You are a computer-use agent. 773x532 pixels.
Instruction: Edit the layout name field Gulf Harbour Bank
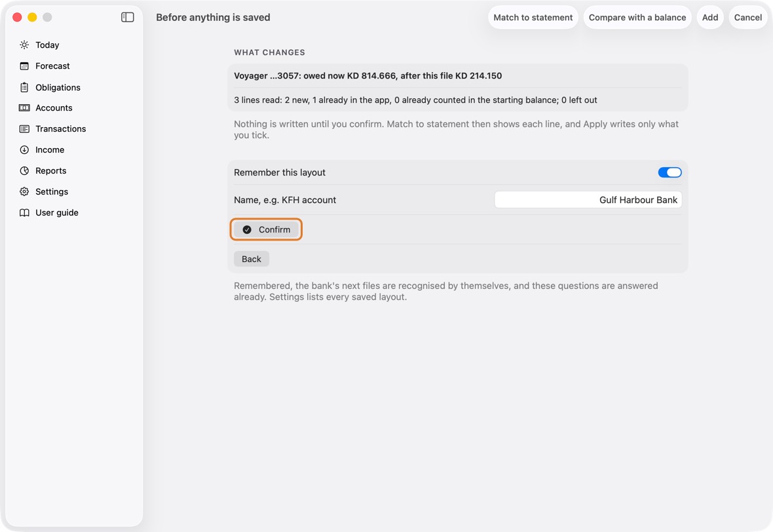click(x=588, y=200)
